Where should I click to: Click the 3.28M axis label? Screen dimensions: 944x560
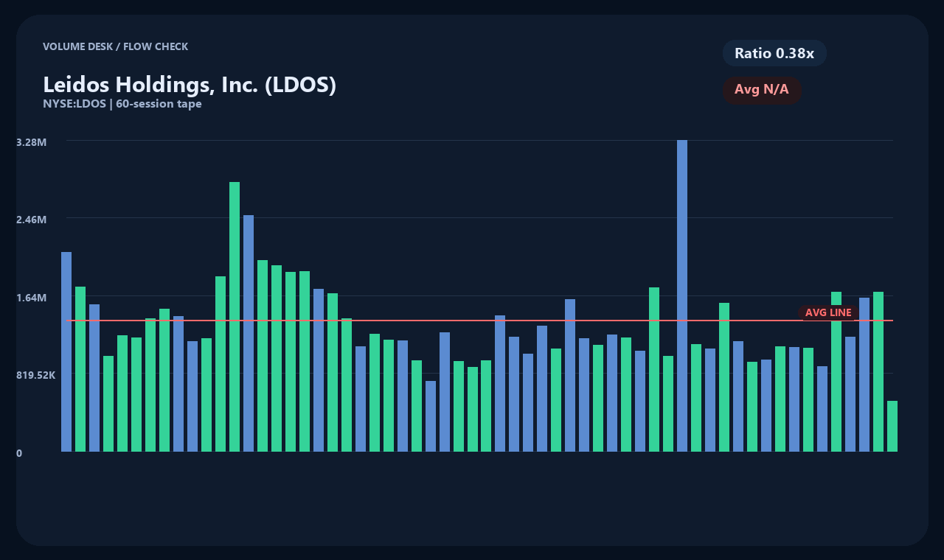[x=32, y=141]
